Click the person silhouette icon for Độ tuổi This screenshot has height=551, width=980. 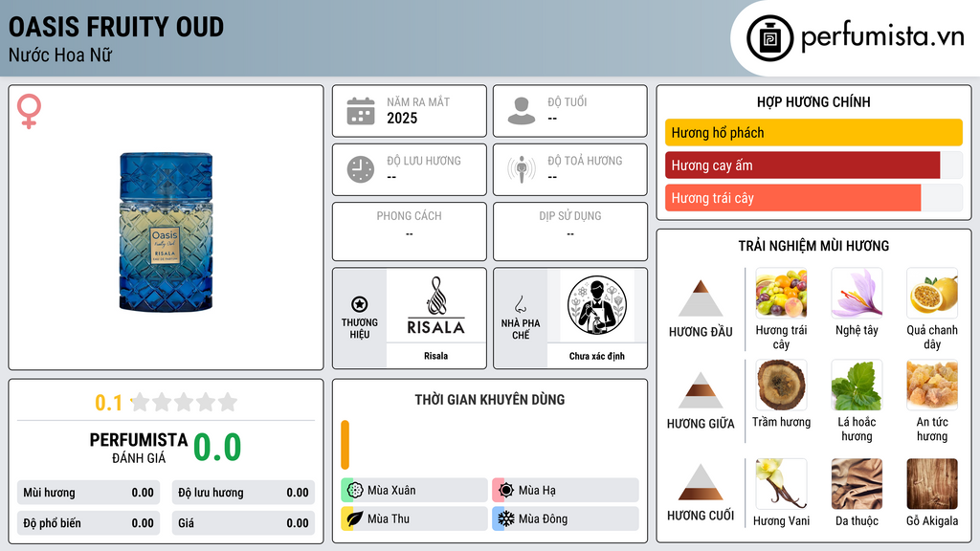click(x=522, y=111)
